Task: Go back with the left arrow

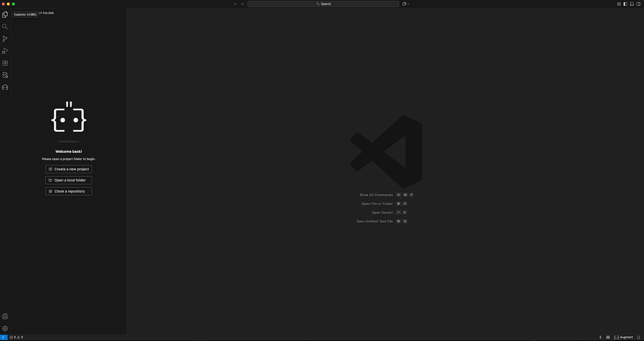Action: (235, 4)
